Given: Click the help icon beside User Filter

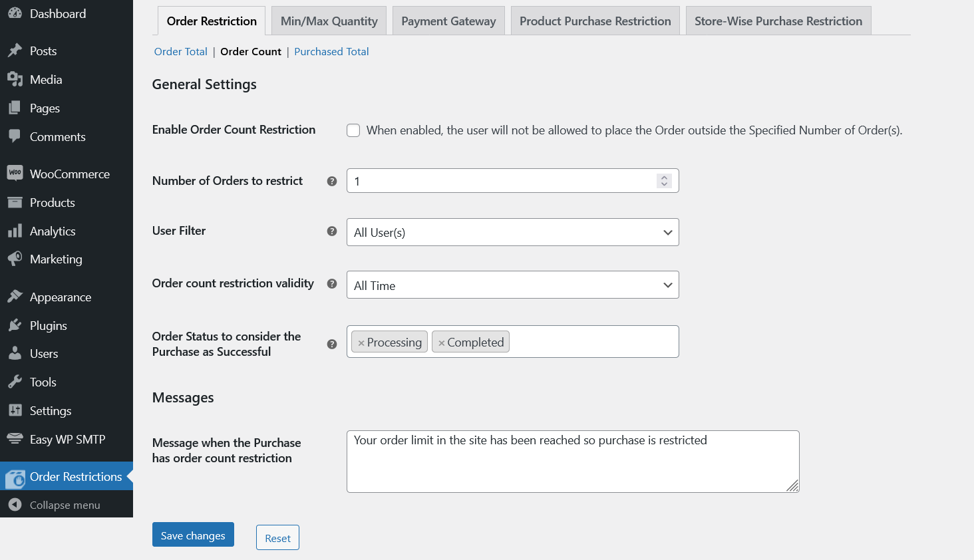Looking at the screenshot, I should tap(331, 231).
